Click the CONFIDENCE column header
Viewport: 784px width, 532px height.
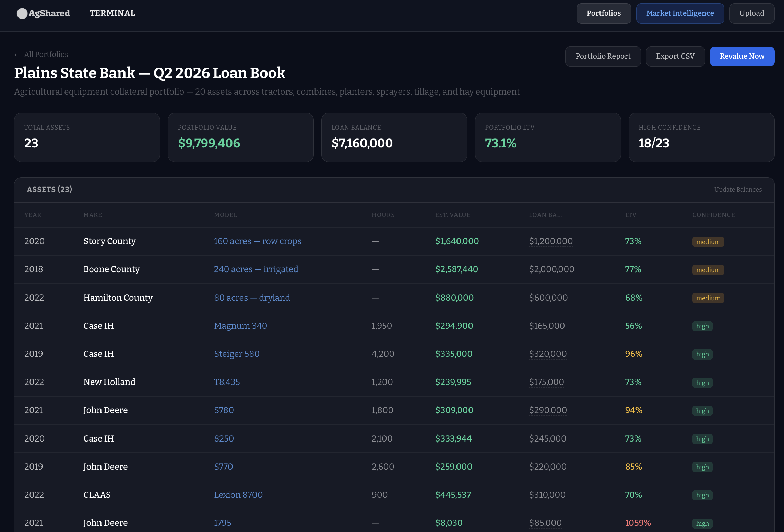[x=713, y=215]
